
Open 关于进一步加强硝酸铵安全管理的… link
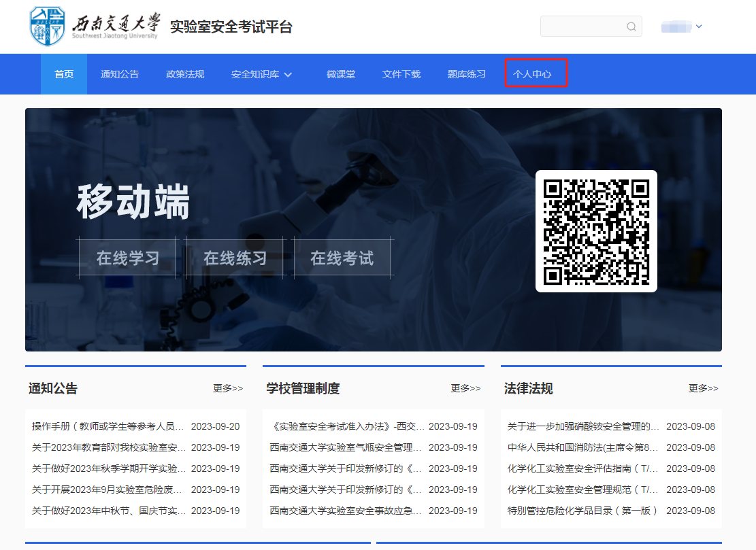click(x=583, y=426)
